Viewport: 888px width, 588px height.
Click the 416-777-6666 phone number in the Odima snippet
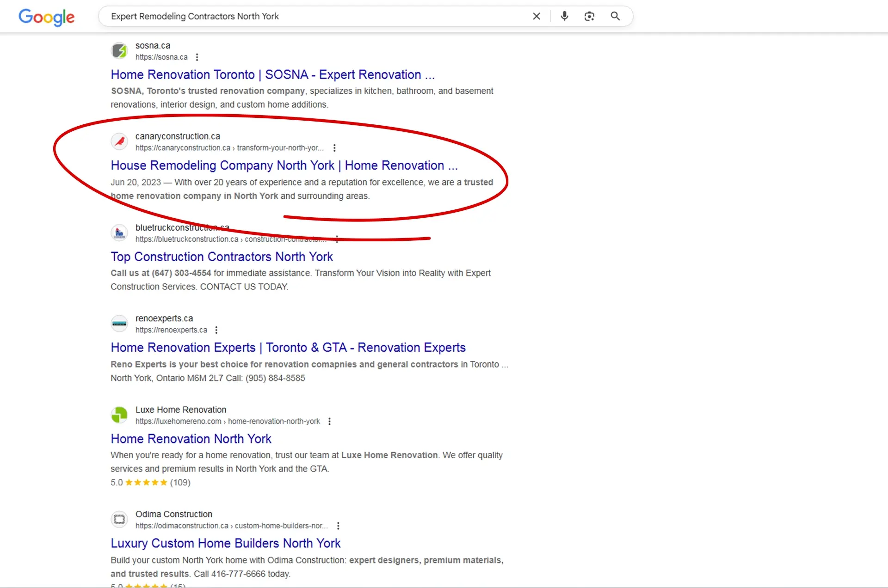pos(238,574)
